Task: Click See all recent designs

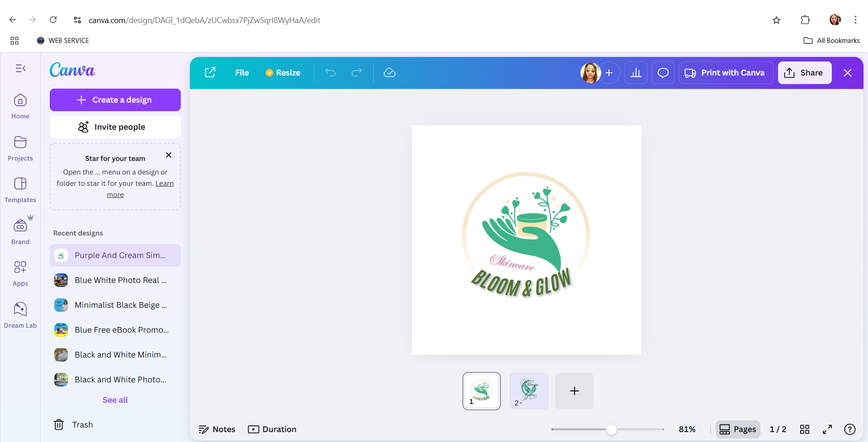Action: coord(115,400)
